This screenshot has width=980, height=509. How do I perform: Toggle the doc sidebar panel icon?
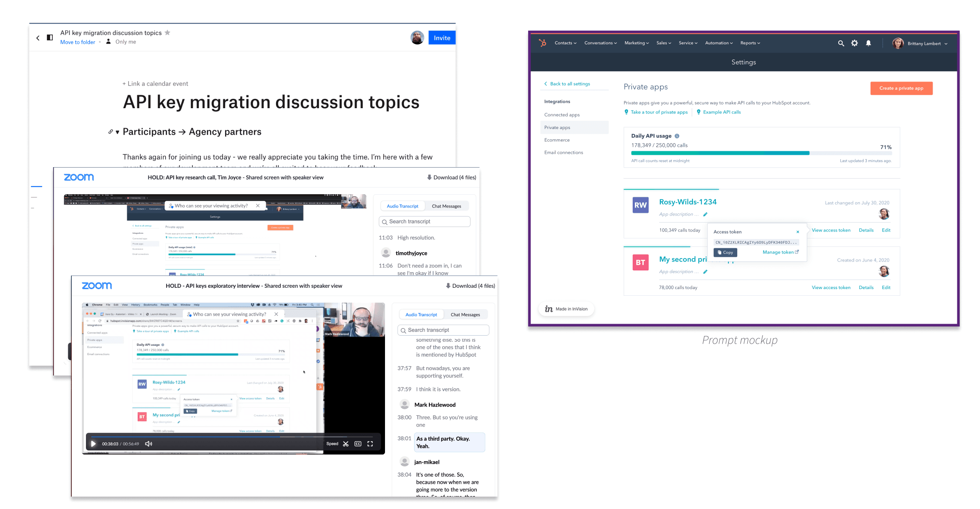tap(50, 38)
